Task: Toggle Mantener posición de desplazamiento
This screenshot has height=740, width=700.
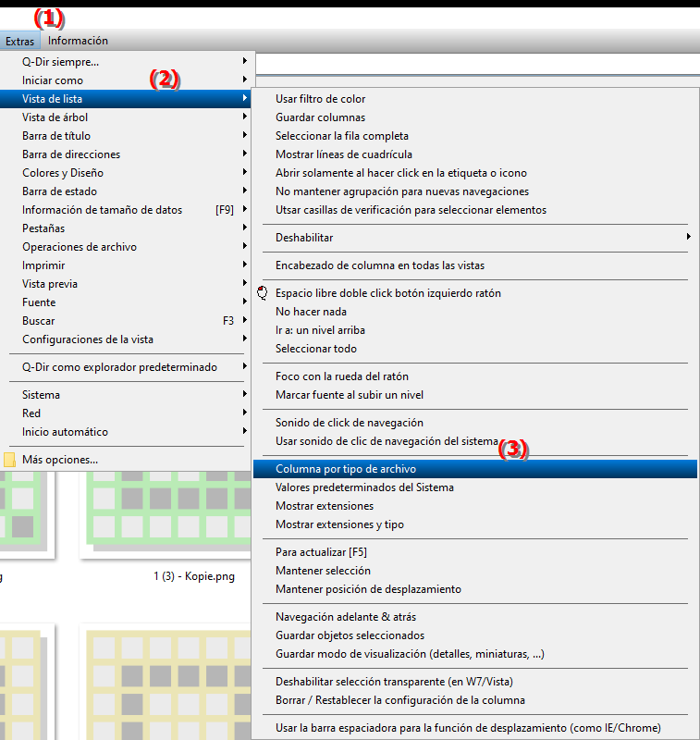Action: point(475,589)
